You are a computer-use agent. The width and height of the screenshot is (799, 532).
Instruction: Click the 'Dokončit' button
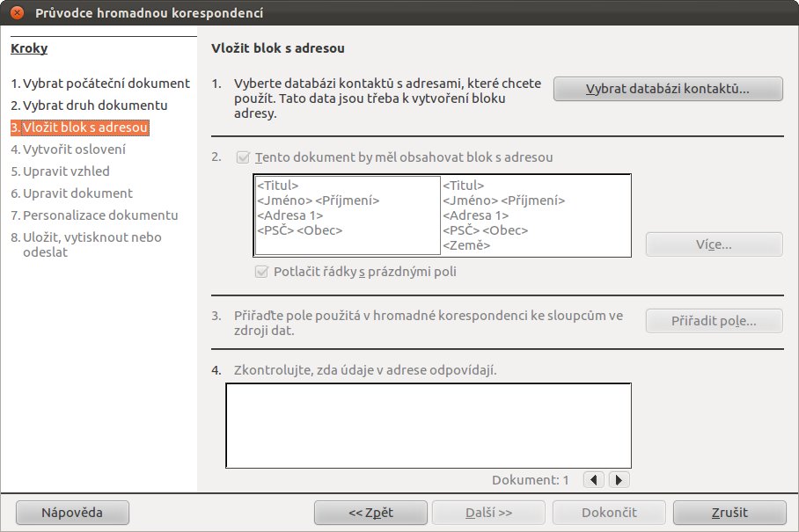coord(609,512)
